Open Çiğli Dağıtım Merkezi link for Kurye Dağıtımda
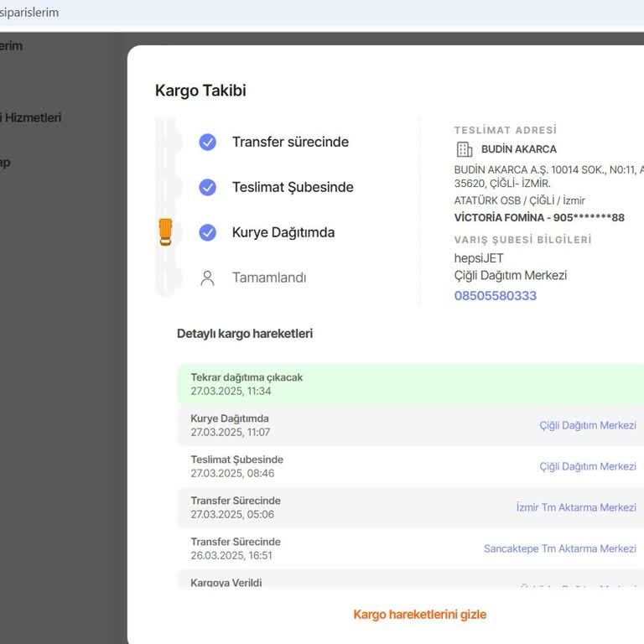 587,425
